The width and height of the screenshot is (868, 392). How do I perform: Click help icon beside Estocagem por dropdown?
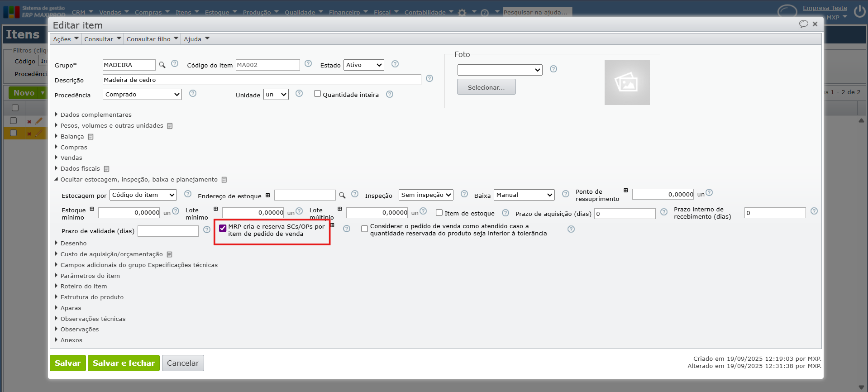coord(188,194)
